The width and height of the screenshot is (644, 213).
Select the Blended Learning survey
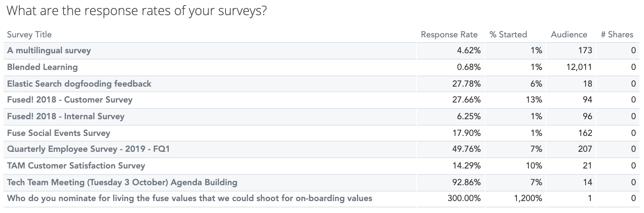point(42,67)
